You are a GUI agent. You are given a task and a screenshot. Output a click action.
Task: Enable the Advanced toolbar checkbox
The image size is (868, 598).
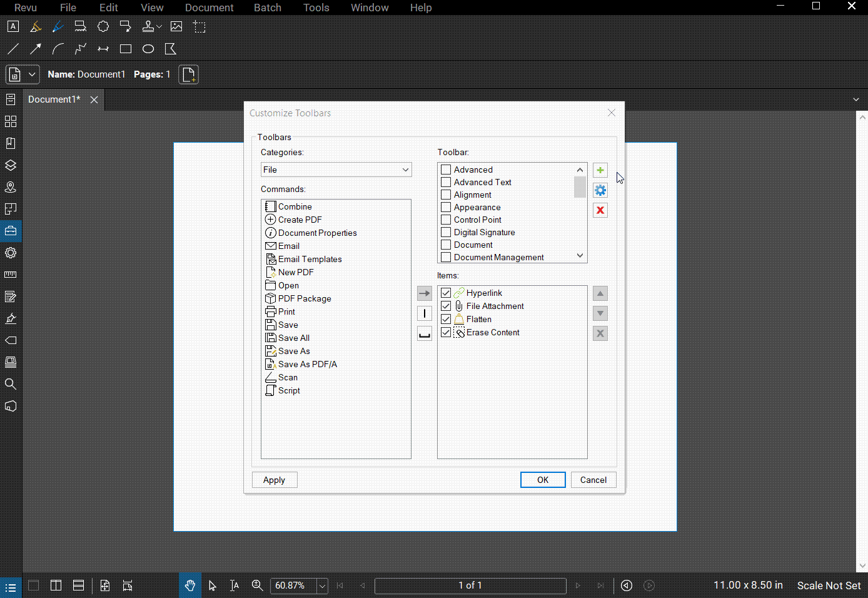tap(446, 170)
